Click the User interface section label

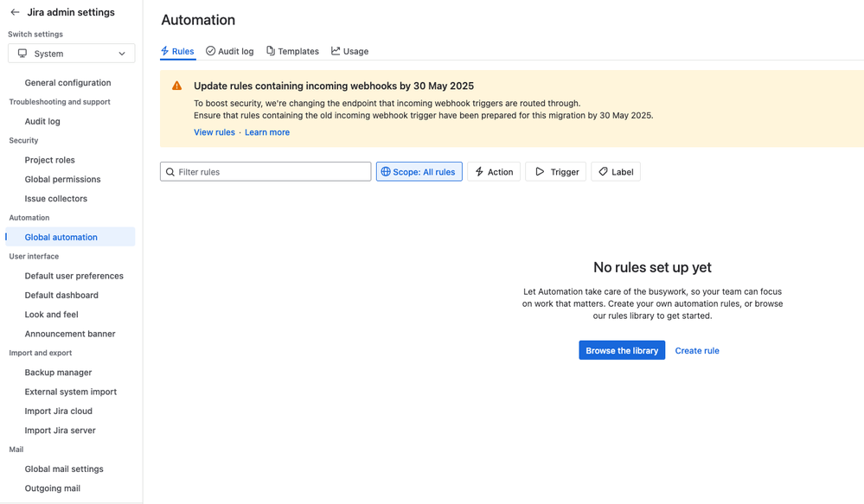click(x=34, y=256)
